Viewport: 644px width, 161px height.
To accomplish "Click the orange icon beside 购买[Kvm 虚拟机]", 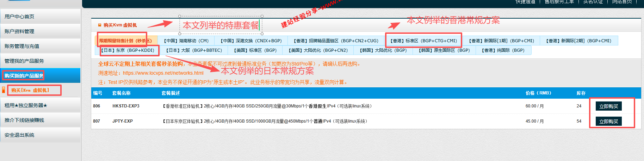I will pyautogui.click(x=4, y=90).
